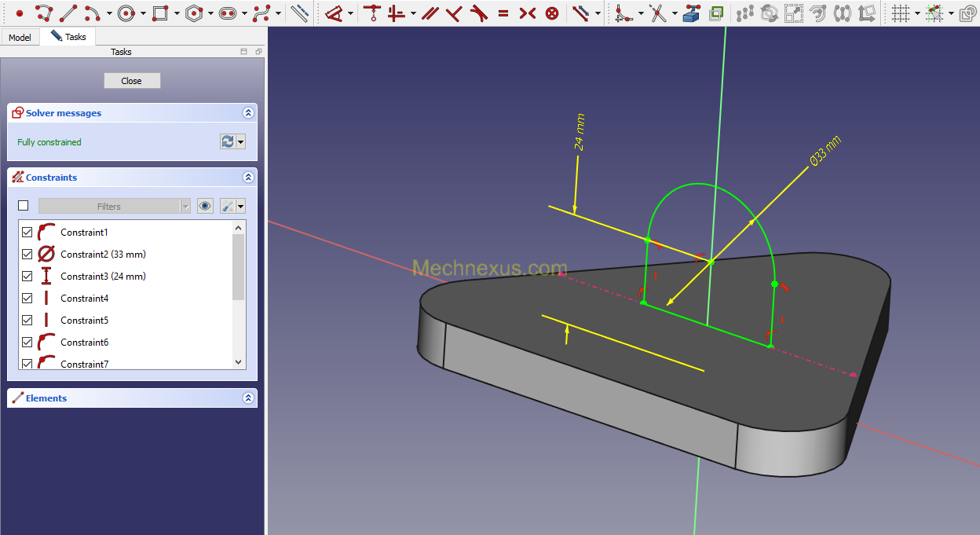Activate the Create slot tool
Image resolution: width=980 pixels, height=535 pixels.
point(228,13)
